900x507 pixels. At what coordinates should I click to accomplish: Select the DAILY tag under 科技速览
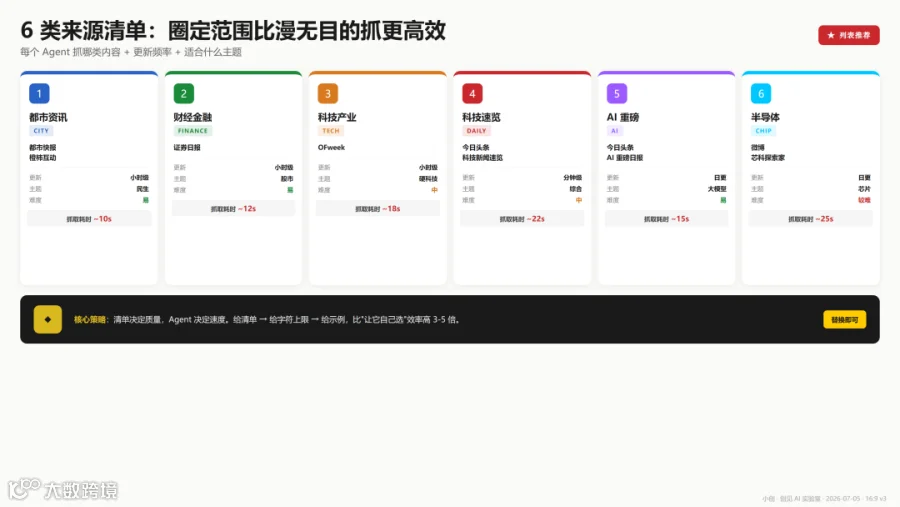476,131
